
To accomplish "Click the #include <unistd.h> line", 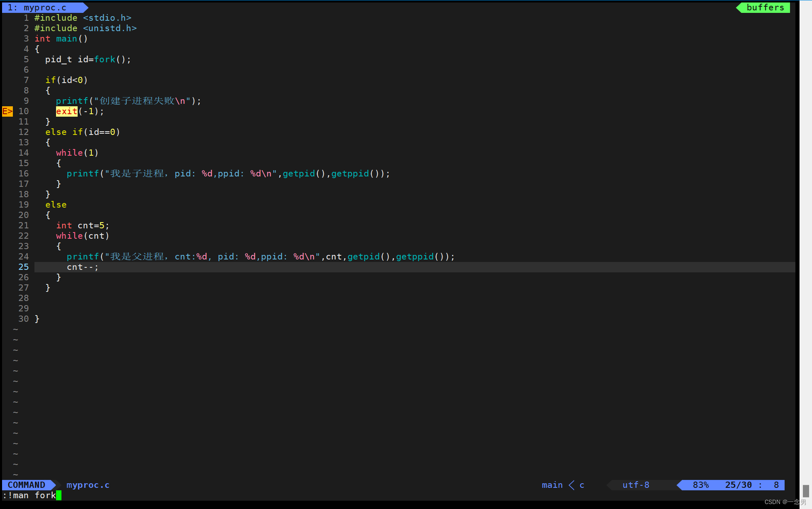I will coord(85,28).
